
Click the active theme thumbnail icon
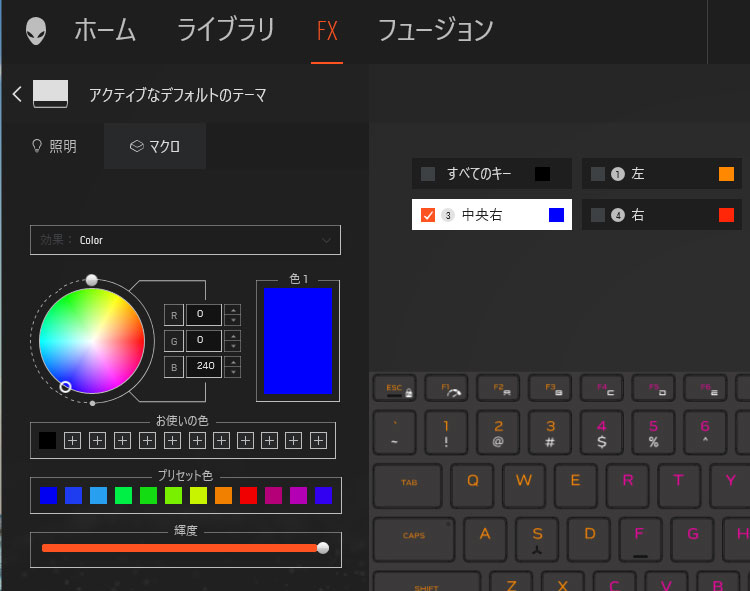click(x=51, y=94)
